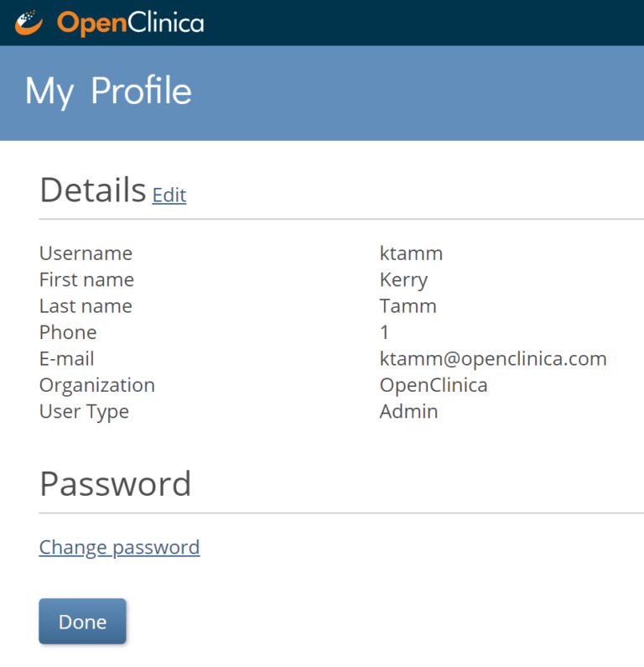Click the My Profile page heading
The height and width of the screenshot is (667, 644).
pyautogui.click(x=108, y=91)
